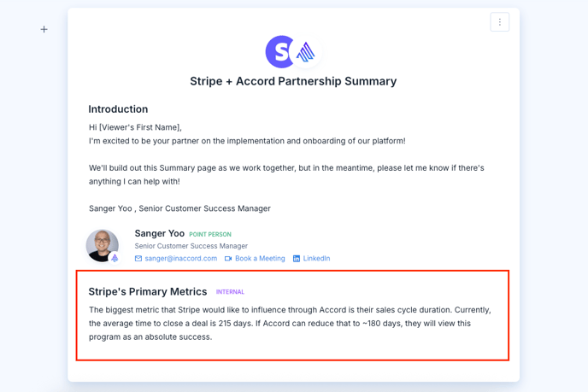Click the INTERNAL tag label
The width and height of the screenshot is (588, 392).
[x=230, y=292]
